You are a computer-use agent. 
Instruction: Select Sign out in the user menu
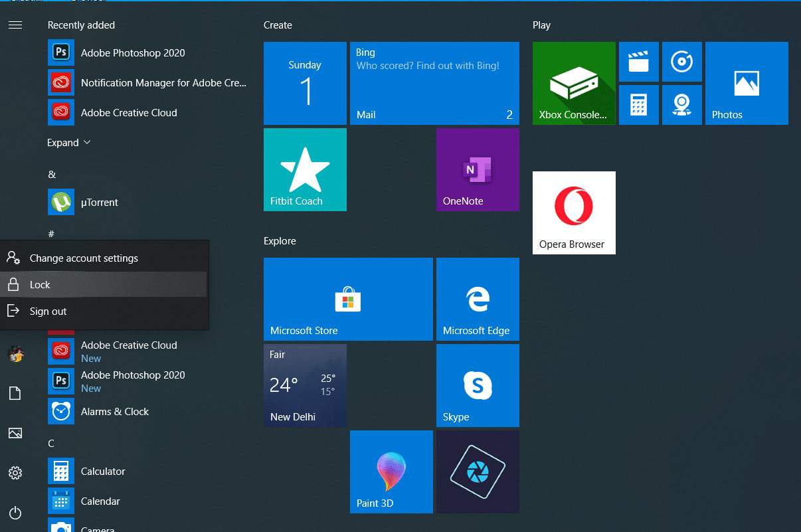pos(104,311)
